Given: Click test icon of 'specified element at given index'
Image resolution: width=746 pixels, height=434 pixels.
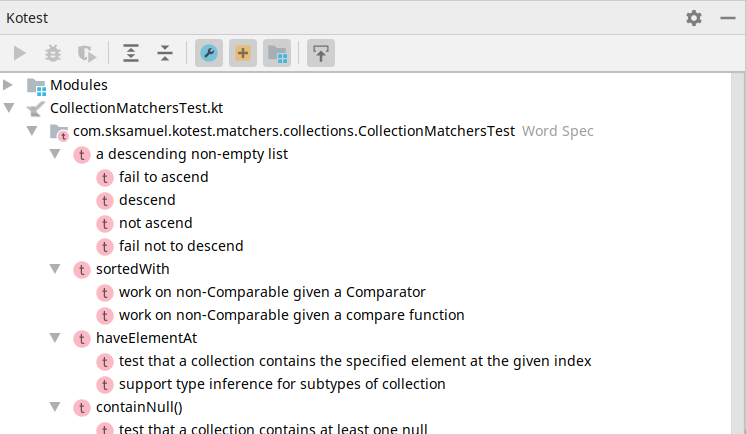Looking at the screenshot, I should click(105, 362).
